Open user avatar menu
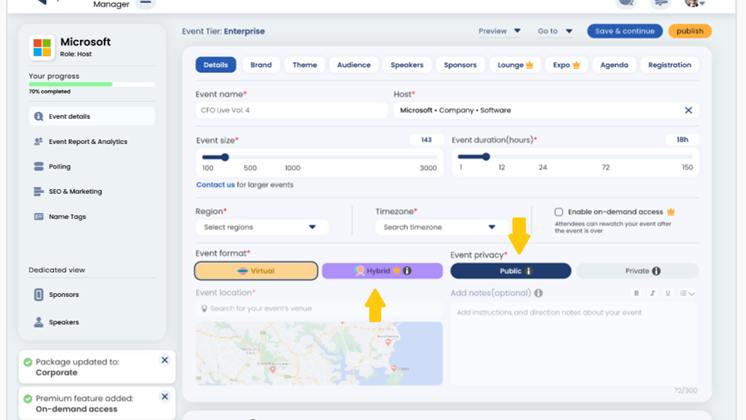 click(x=694, y=3)
